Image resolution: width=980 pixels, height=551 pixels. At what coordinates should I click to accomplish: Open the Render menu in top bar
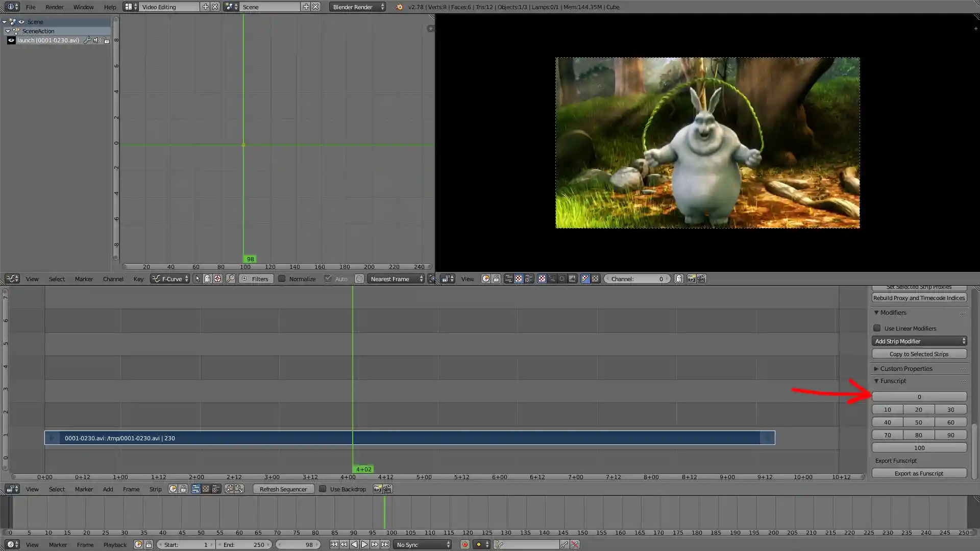54,7
